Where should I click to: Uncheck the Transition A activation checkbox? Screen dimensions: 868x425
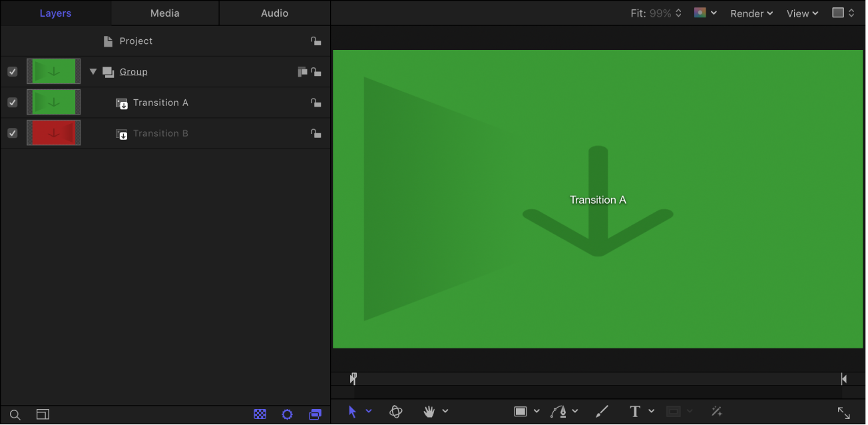point(12,102)
